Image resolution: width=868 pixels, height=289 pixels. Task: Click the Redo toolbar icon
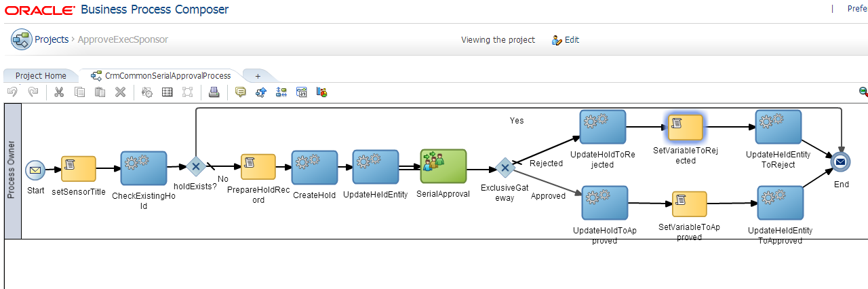point(33,92)
